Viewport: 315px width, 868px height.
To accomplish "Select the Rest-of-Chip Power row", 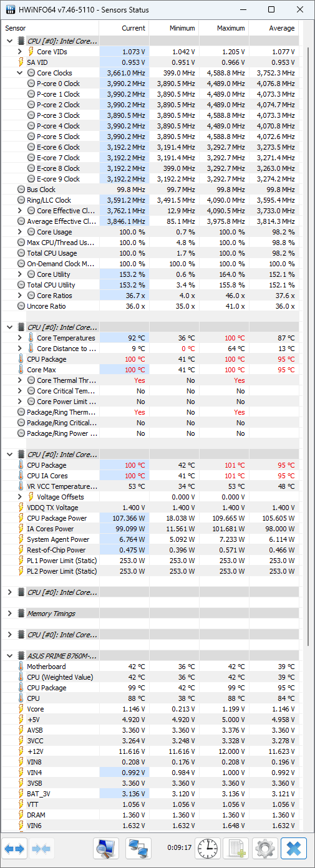I will tap(150, 550).
